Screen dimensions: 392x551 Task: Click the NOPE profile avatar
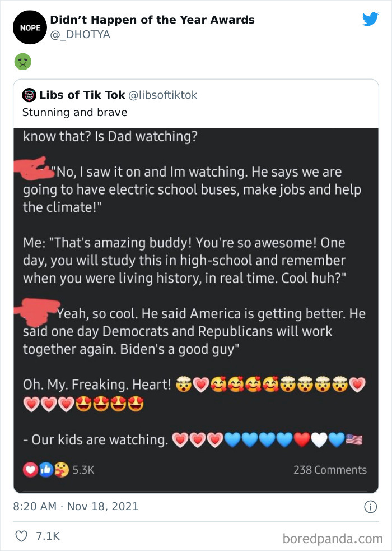coord(29,27)
